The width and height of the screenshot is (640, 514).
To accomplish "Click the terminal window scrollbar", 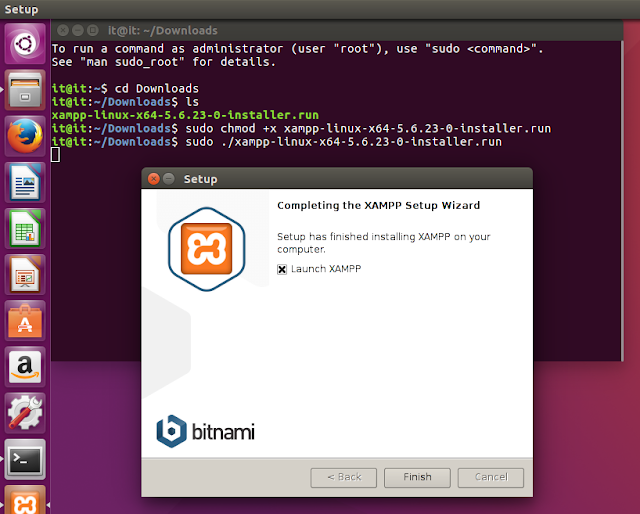I will point(622,200).
